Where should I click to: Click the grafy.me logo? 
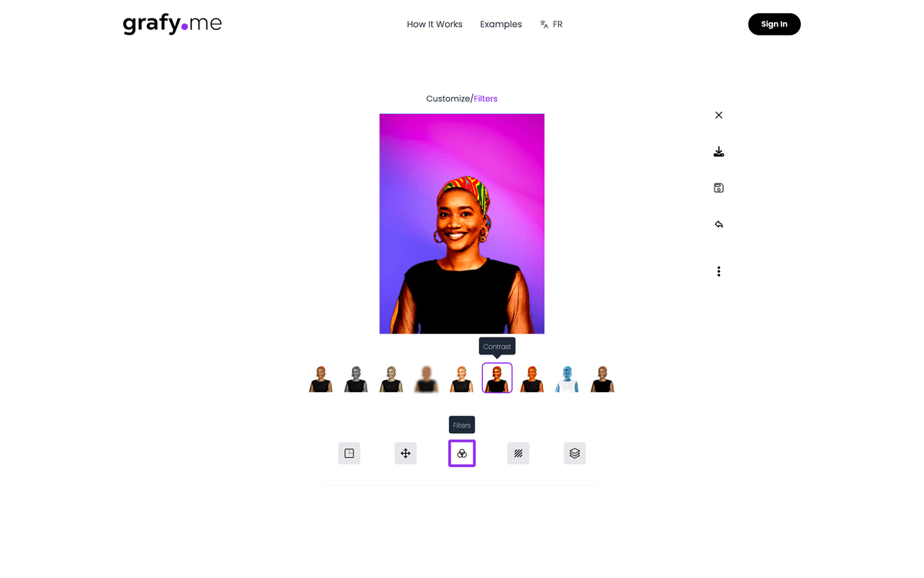[x=172, y=24]
